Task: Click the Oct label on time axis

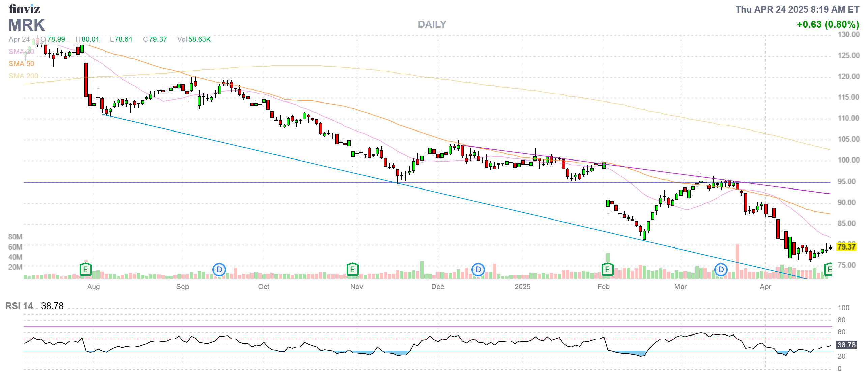Action: click(264, 287)
